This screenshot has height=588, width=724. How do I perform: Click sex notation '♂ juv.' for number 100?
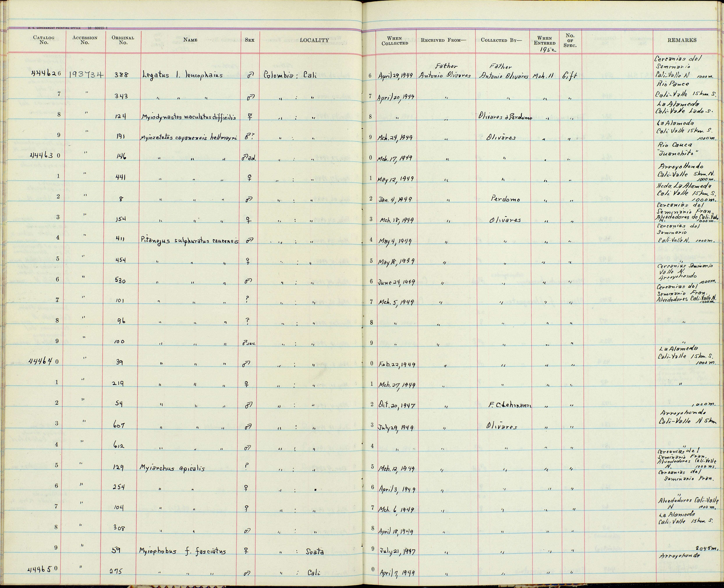249,343
